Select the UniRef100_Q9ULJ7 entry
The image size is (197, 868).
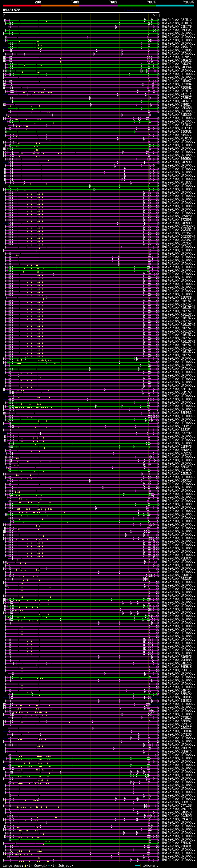point(176,670)
